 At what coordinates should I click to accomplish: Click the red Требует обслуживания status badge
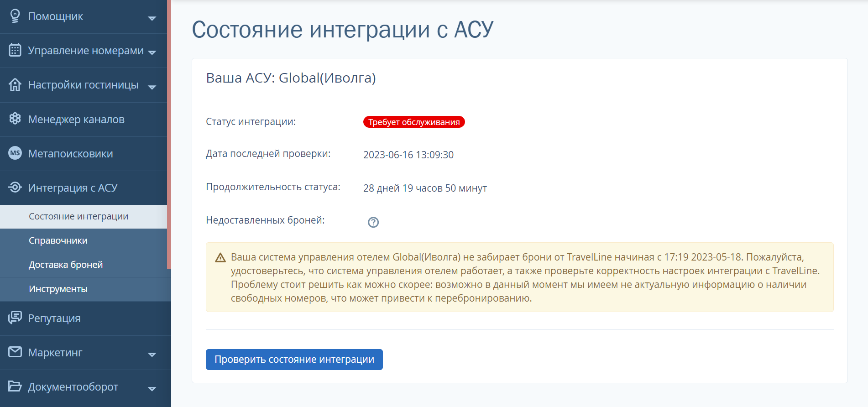[414, 122]
